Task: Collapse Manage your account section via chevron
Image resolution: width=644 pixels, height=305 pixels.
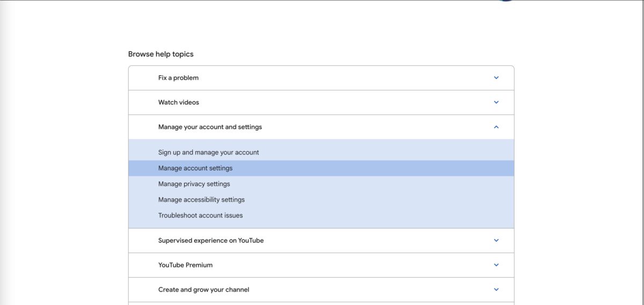Action: (496, 127)
